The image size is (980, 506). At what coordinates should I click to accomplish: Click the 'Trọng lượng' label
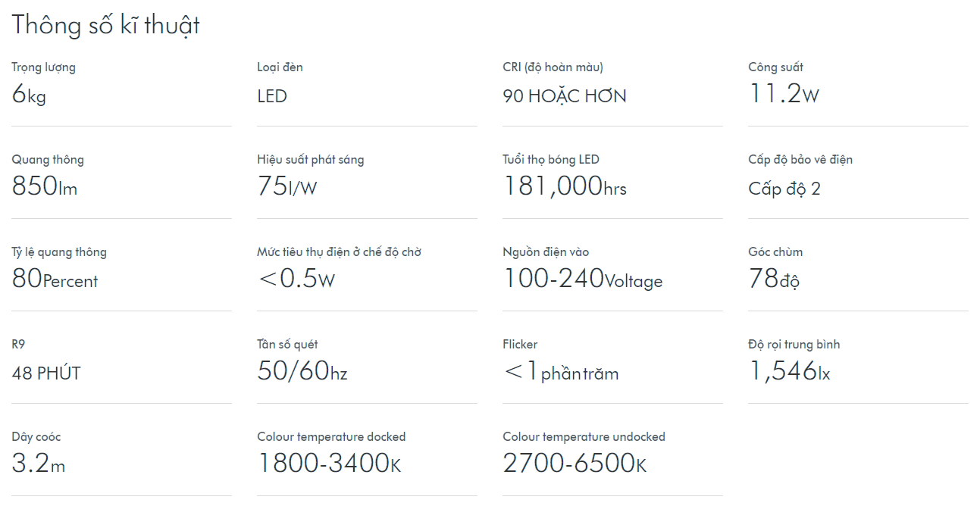(43, 67)
